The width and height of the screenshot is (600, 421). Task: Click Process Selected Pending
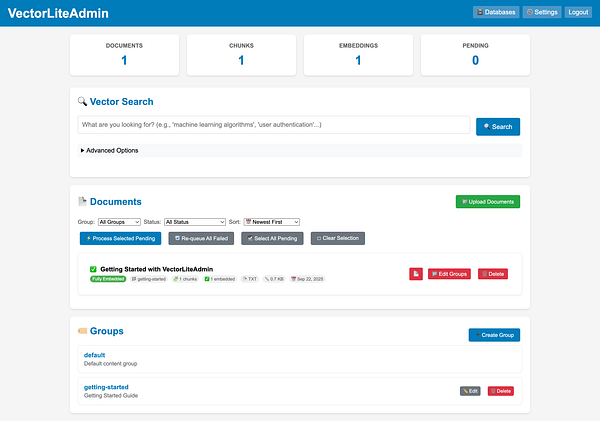[x=121, y=238]
